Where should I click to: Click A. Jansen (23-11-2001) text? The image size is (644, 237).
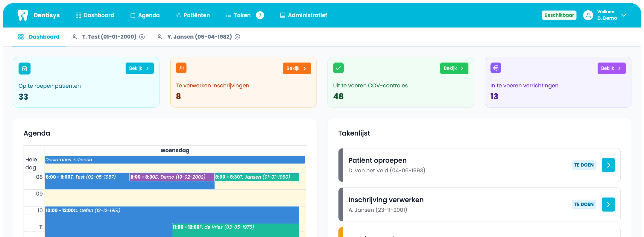[378, 210]
